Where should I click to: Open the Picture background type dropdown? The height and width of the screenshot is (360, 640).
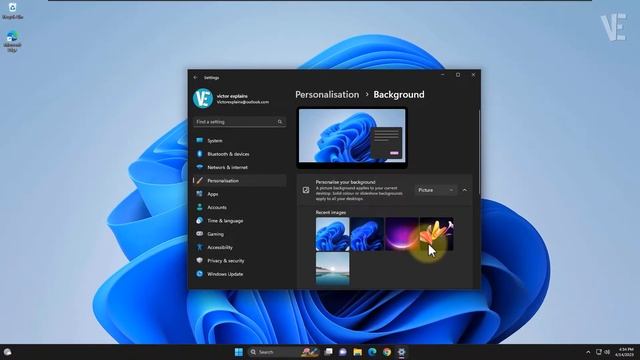[436, 190]
